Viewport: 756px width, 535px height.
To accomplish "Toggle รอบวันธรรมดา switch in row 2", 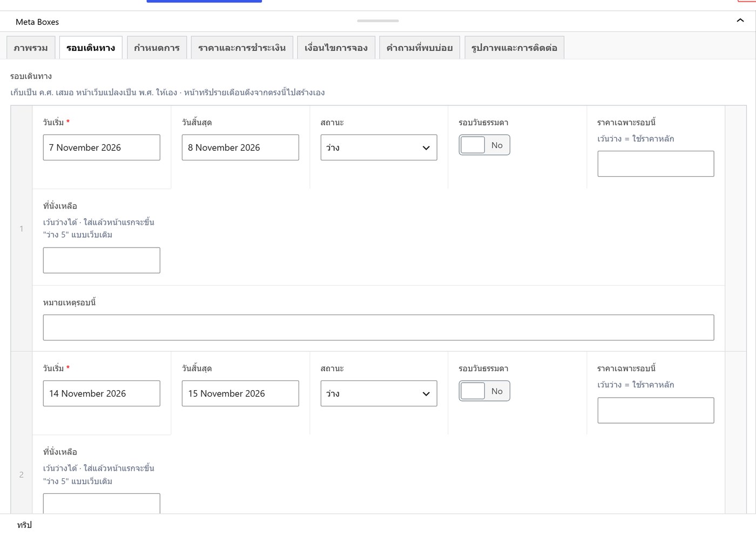I will 484,391.
